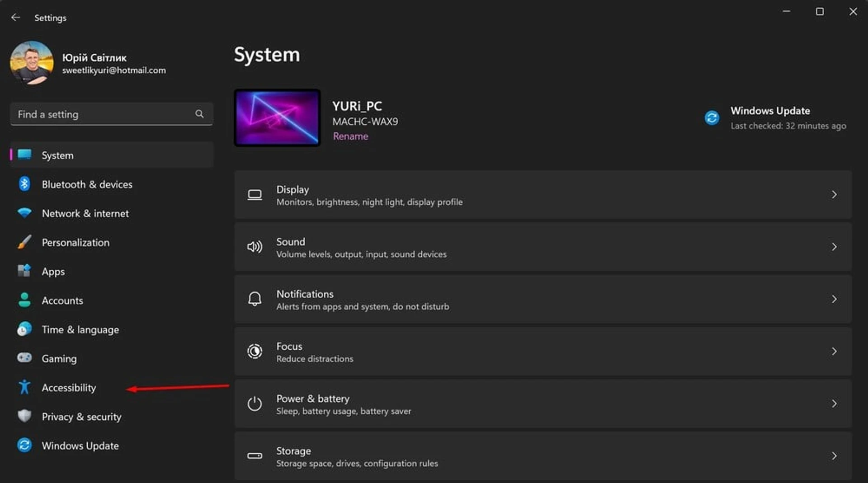Select the System label in navigation
The height and width of the screenshot is (483, 868).
(x=57, y=155)
